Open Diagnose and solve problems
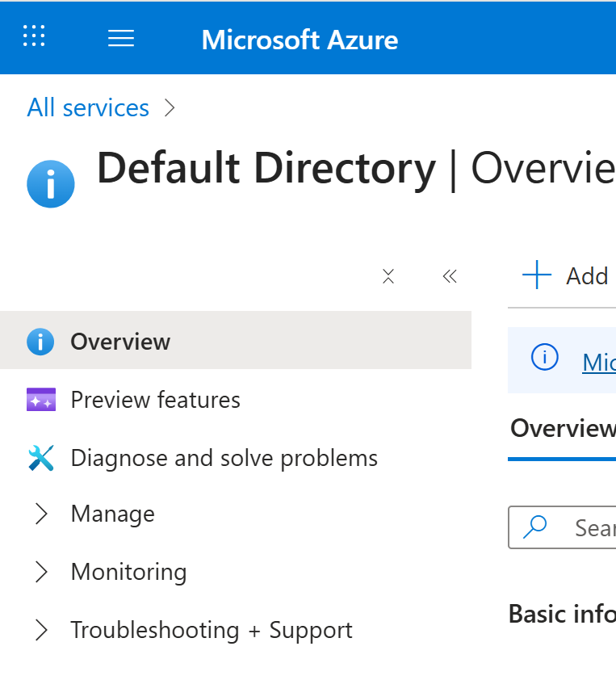This screenshot has height=680, width=616. pos(224,458)
